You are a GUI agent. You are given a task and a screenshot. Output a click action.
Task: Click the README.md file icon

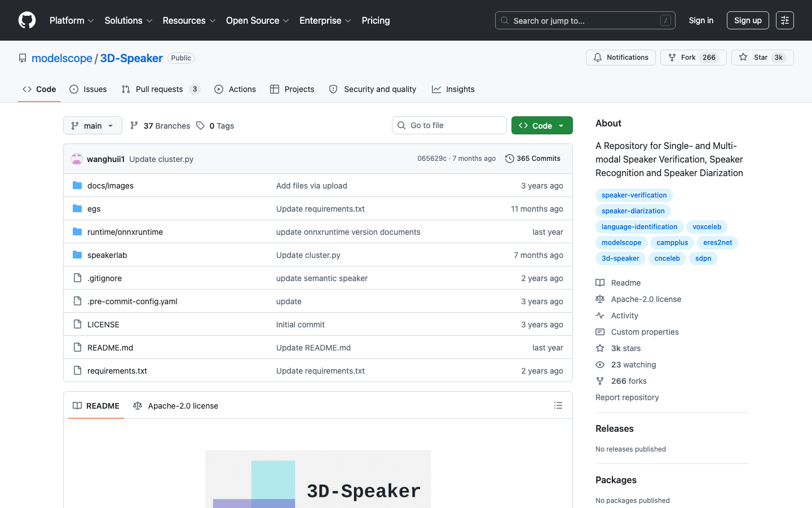click(77, 348)
